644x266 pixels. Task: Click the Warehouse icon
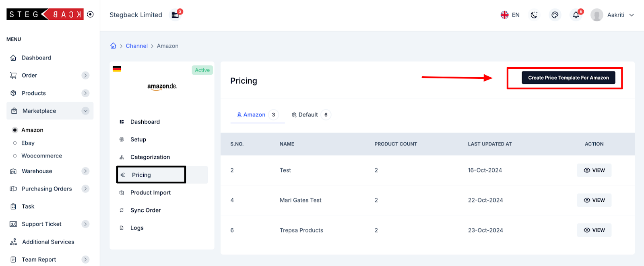click(x=13, y=171)
